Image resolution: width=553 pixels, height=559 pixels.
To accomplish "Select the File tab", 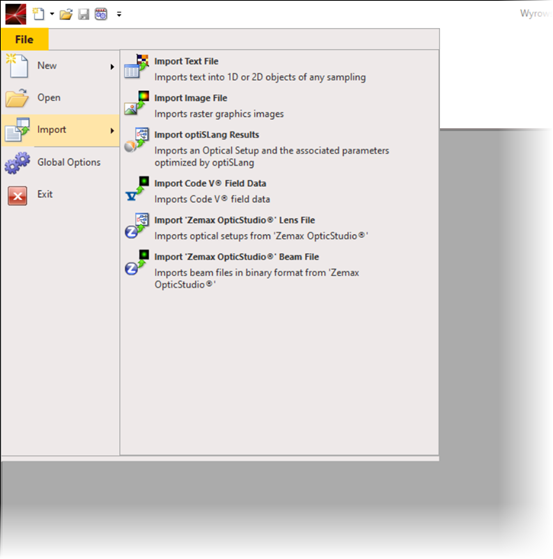I will tap(25, 39).
